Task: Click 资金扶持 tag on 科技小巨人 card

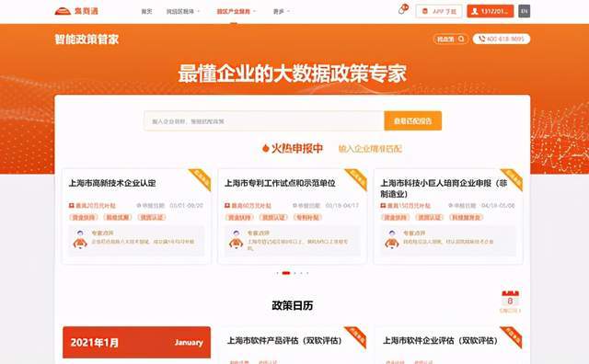Action: (x=395, y=218)
